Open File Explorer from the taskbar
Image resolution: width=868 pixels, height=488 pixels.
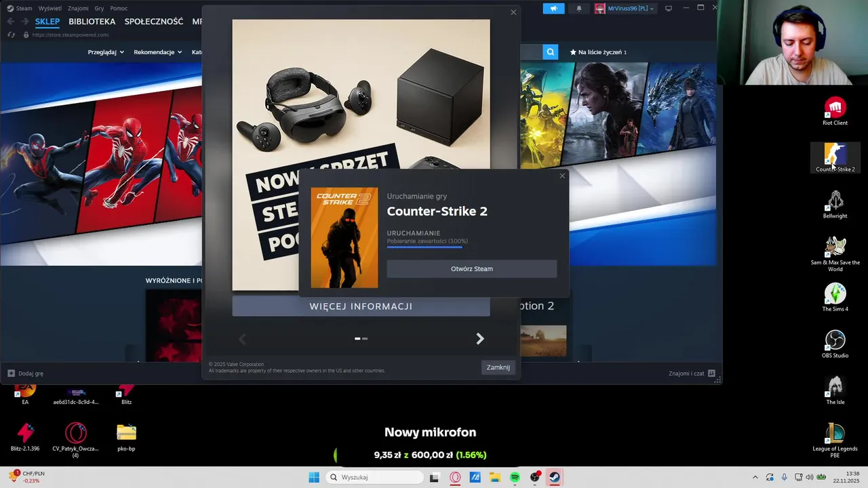click(495, 477)
